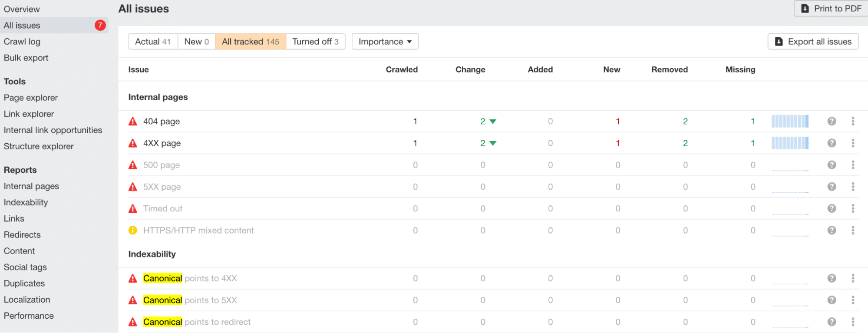The width and height of the screenshot is (868, 333).
Task: Click the red 7 badge next to All issues
Action: (x=100, y=25)
